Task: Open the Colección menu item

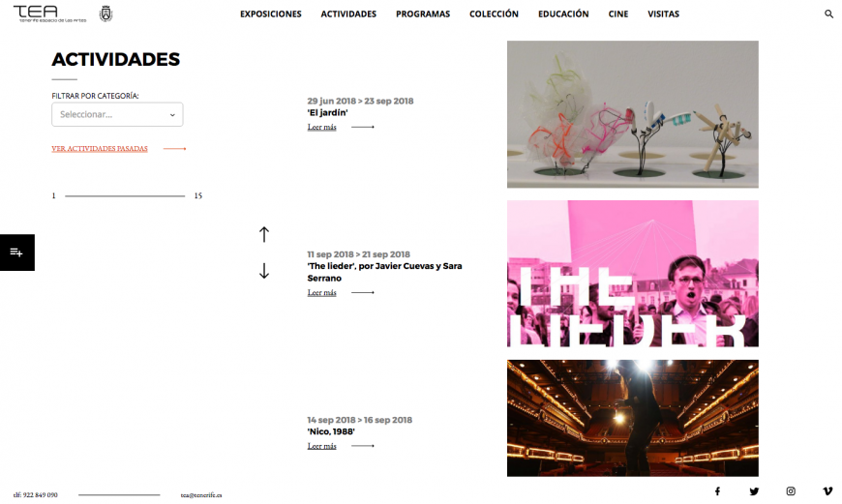Action: pyautogui.click(x=494, y=14)
